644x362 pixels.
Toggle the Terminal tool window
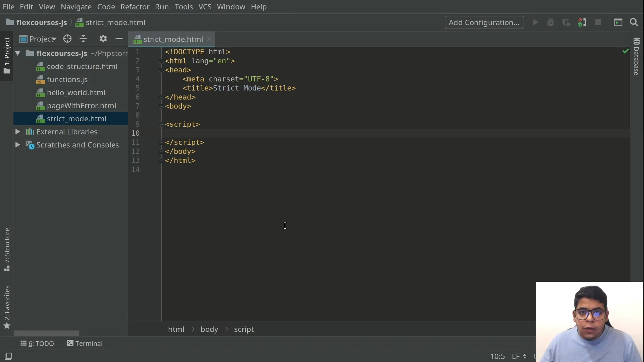85,344
